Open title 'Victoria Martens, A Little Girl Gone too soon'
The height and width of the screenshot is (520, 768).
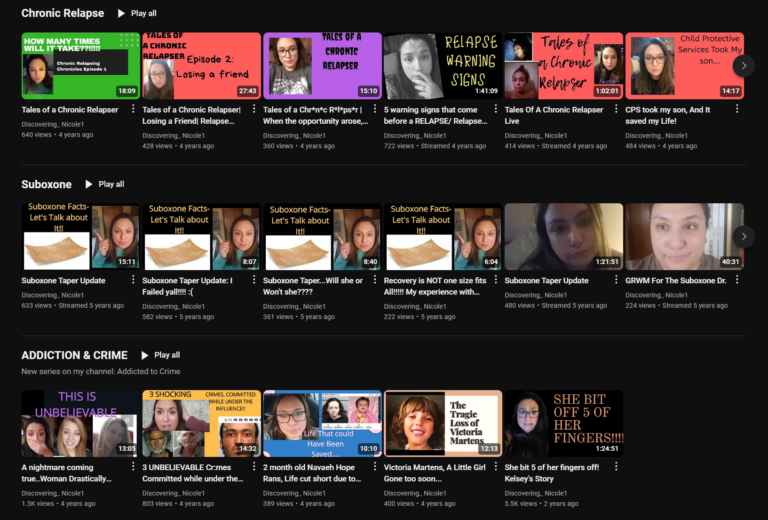pyautogui.click(x=434, y=473)
